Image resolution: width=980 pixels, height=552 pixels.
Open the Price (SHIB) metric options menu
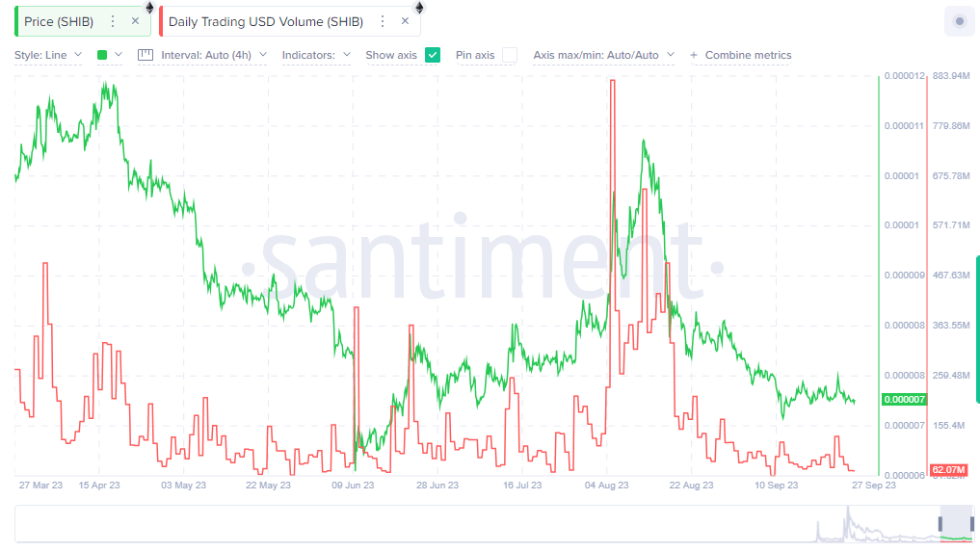[x=113, y=21]
